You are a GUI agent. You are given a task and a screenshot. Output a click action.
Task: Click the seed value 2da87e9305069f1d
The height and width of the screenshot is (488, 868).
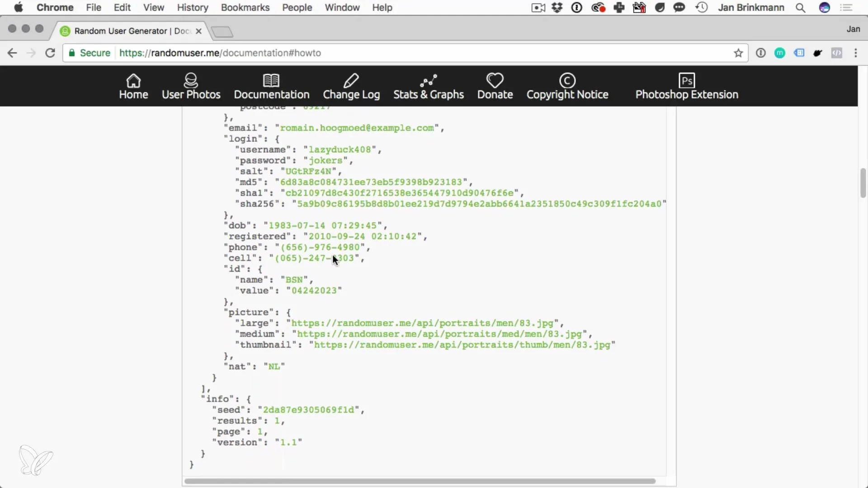coord(309,410)
